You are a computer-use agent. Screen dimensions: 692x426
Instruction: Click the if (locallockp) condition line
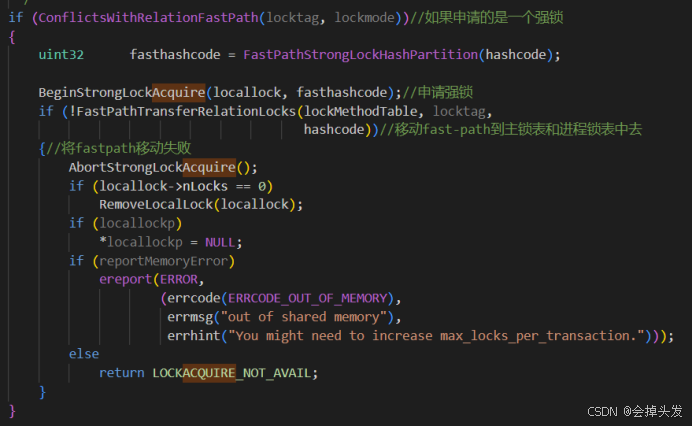click(125, 223)
